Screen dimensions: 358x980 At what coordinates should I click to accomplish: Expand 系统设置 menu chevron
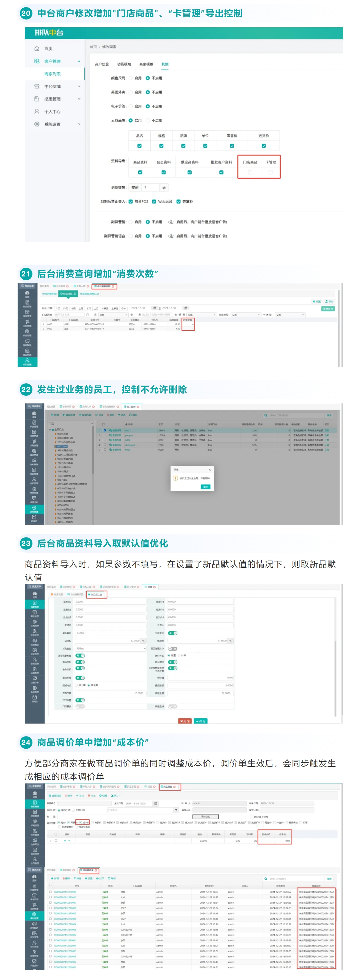(79, 124)
